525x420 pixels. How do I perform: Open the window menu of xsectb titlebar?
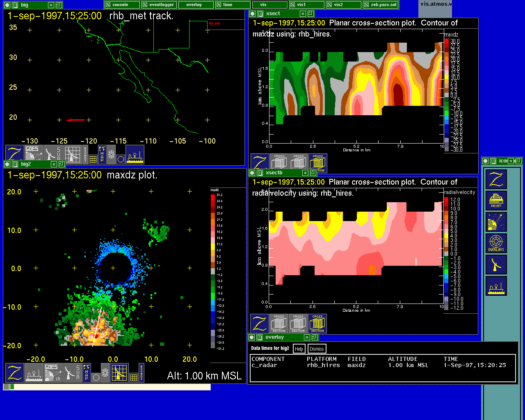pos(260,173)
